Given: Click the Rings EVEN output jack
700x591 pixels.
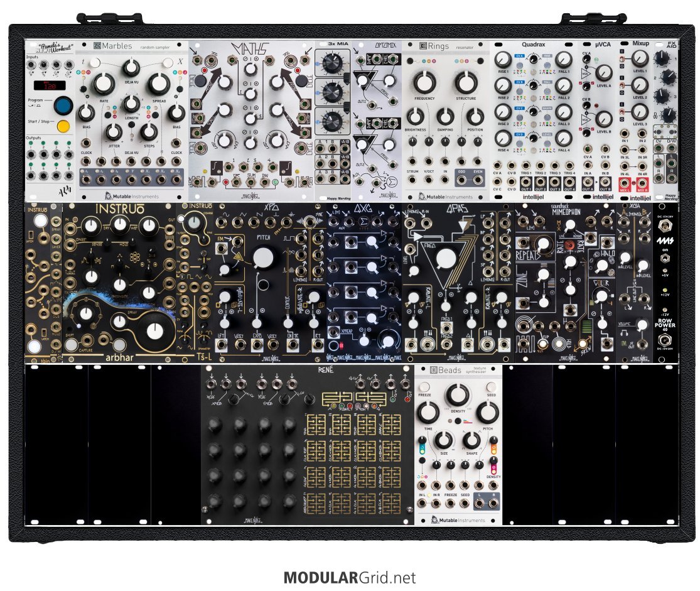Looking at the screenshot, I should click(478, 180).
